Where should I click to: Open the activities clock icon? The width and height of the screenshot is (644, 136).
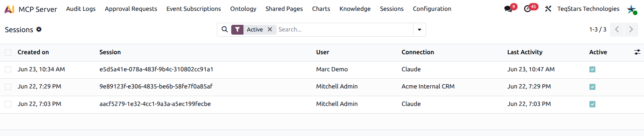coord(528,9)
